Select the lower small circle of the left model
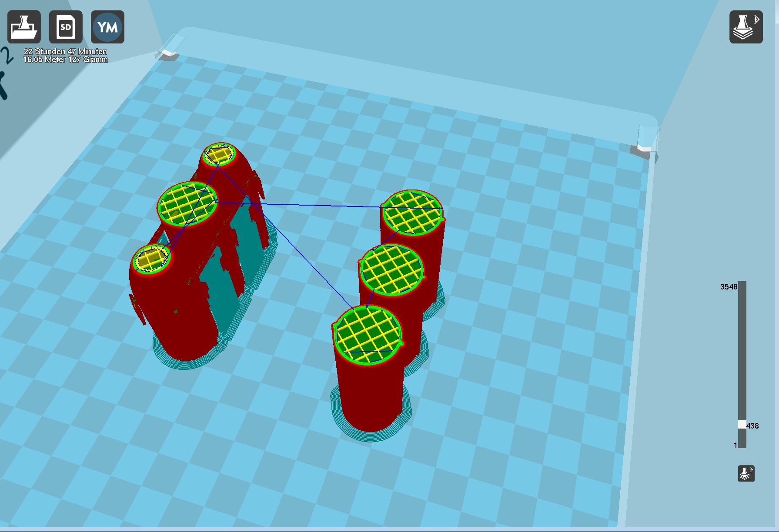This screenshot has height=532, width=779. pos(151,259)
